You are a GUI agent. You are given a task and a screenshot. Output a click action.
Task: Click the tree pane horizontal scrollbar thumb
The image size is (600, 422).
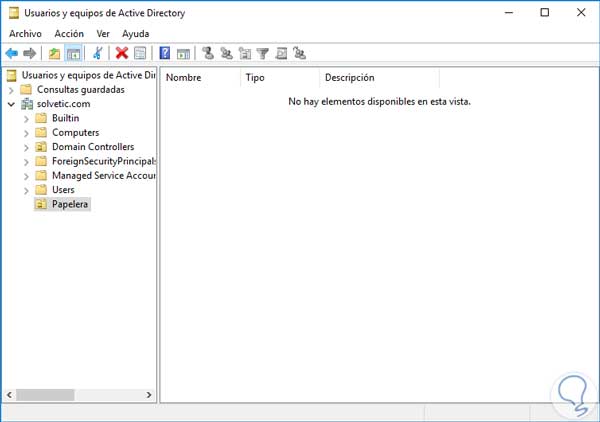point(45,395)
